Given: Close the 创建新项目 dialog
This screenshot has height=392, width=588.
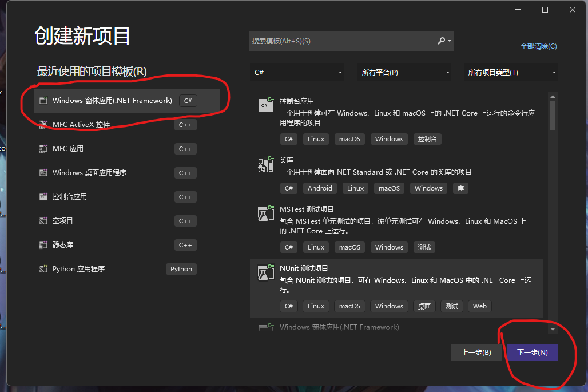Looking at the screenshot, I should click(x=572, y=10).
